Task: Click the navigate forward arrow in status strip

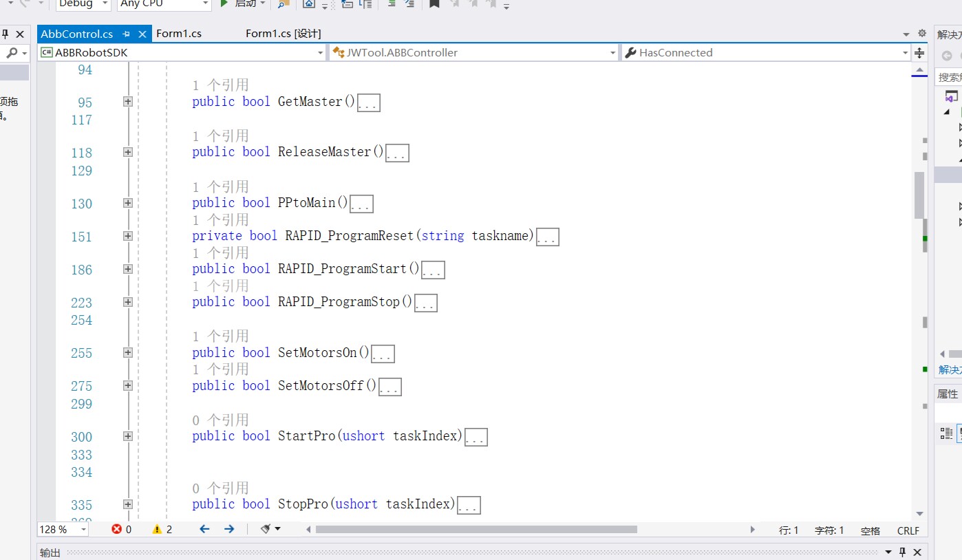Action: pyautogui.click(x=229, y=529)
